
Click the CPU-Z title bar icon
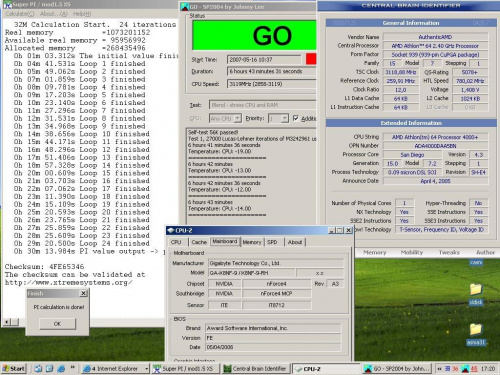171,230
